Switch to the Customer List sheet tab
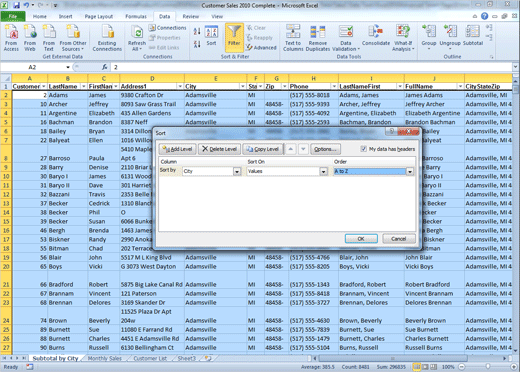Screen dimensions: 520x372 point(150,358)
